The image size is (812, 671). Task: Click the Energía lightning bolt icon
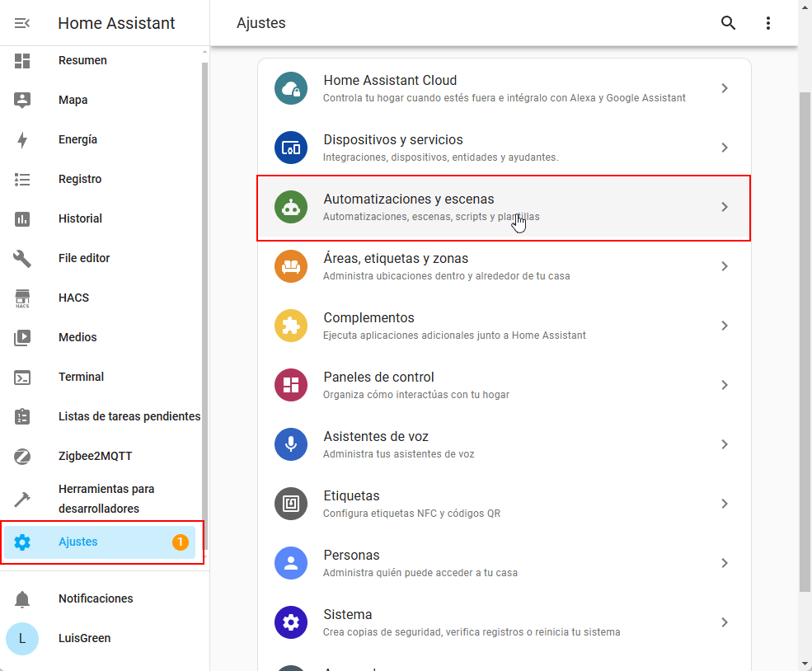(22, 140)
